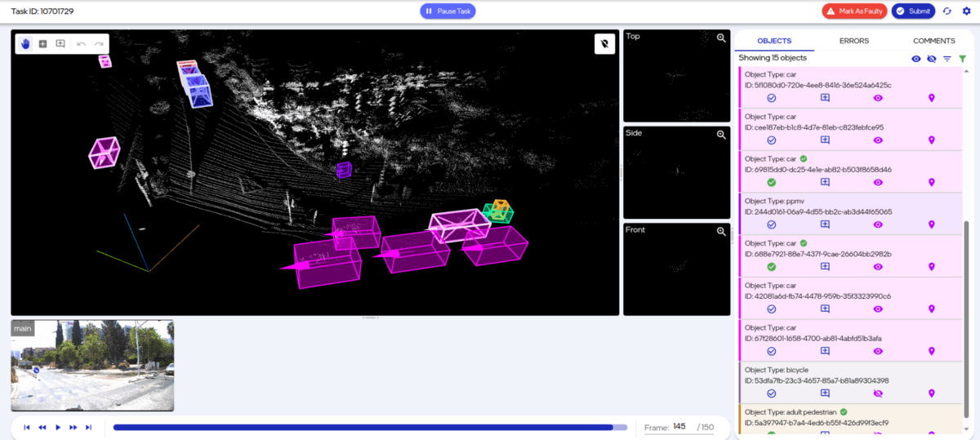This screenshot has height=440, width=980.
Task: Select the add comment tool in viewport toolbar
Action: coord(60,44)
